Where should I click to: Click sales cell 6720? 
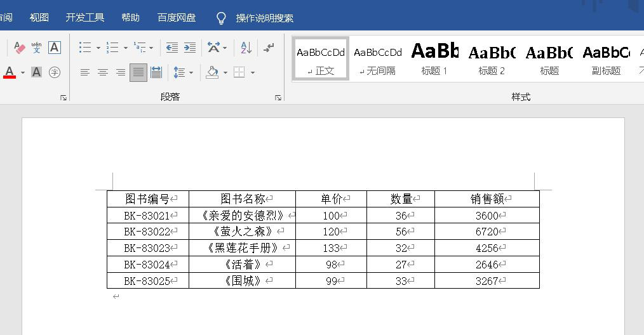tap(487, 232)
